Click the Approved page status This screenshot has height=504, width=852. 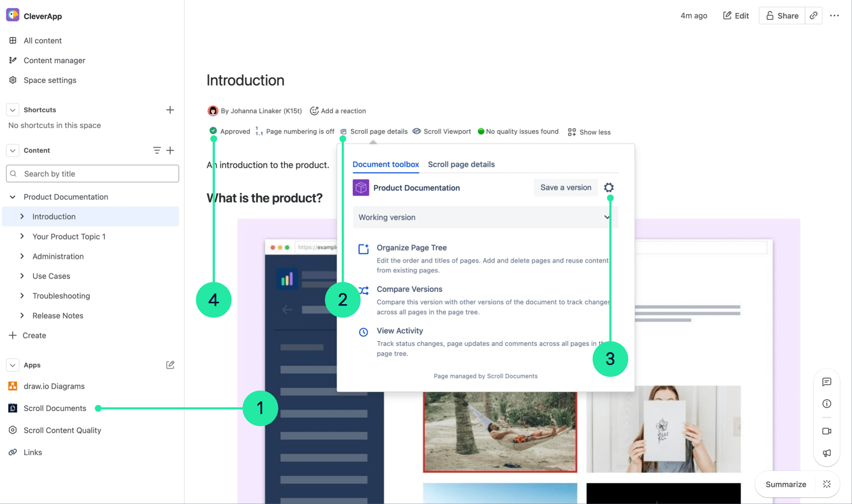tap(230, 131)
